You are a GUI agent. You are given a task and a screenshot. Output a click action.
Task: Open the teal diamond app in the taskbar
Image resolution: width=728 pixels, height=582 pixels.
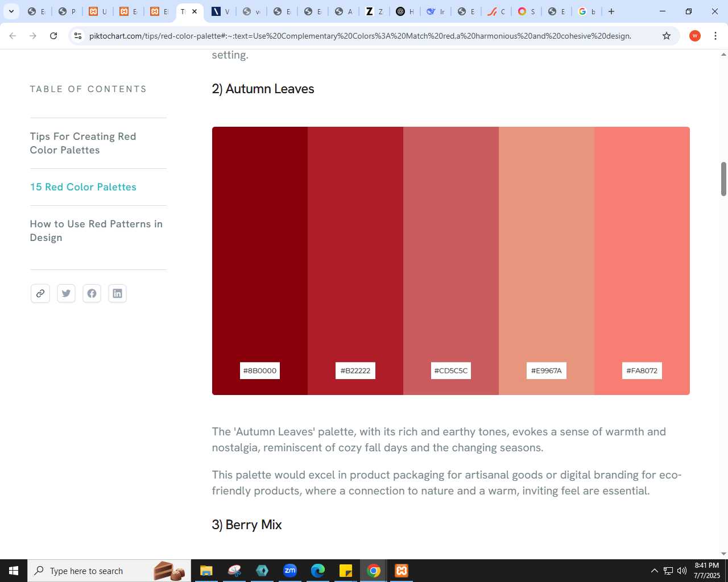click(x=262, y=571)
